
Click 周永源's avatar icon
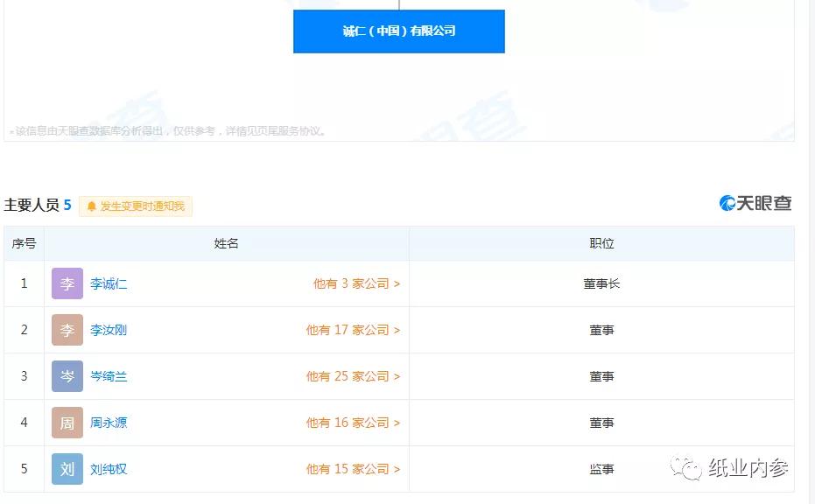tap(67, 423)
